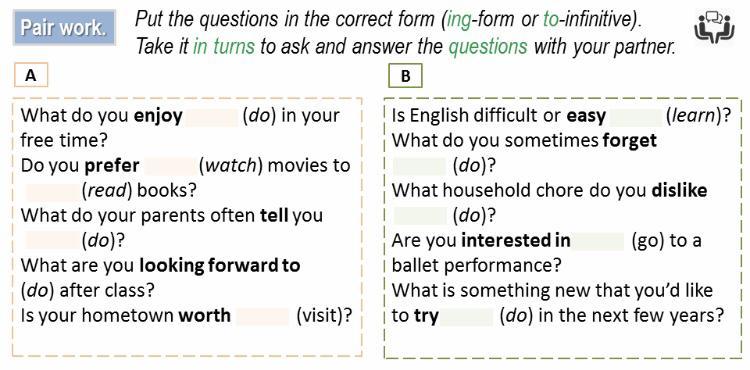Click the Pair work label box
Image resolution: width=750 pixels, height=370 pixels.
65,27
